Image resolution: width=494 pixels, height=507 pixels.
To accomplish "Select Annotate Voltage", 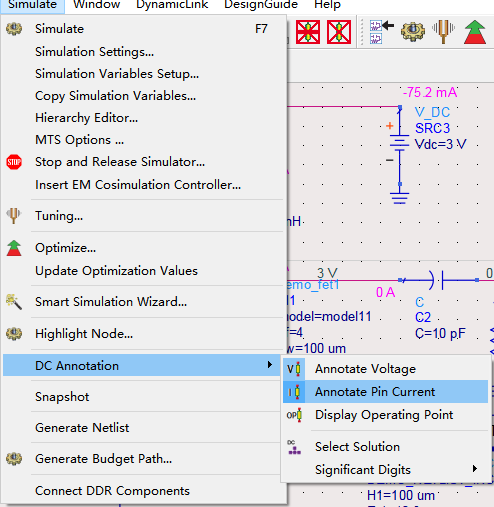I will click(386, 369).
